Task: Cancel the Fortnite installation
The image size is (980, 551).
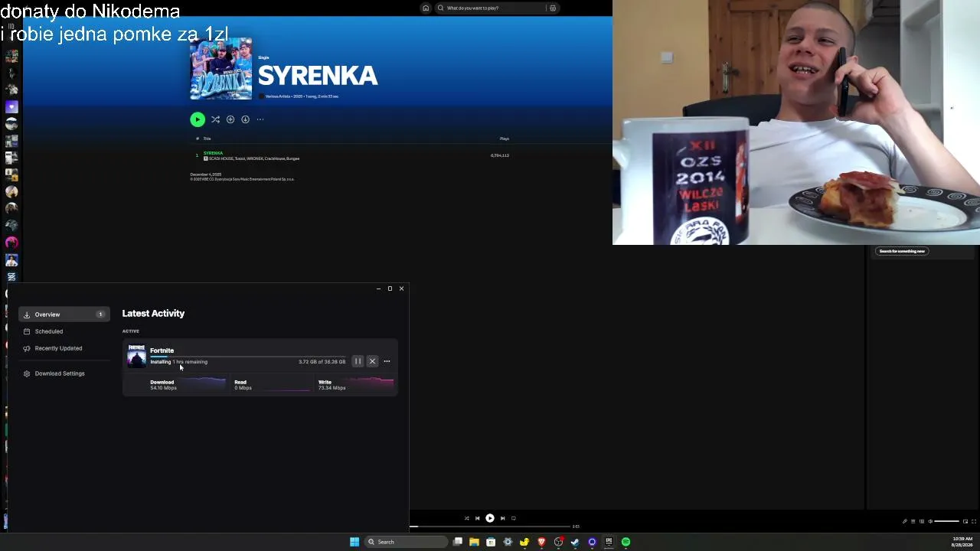Action: [x=372, y=361]
